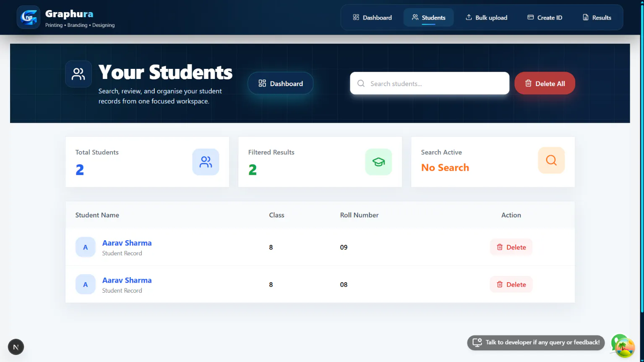The width and height of the screenshot is (644, 362).
Task: Click the Filtered Results label
Action: click(271, 152)
